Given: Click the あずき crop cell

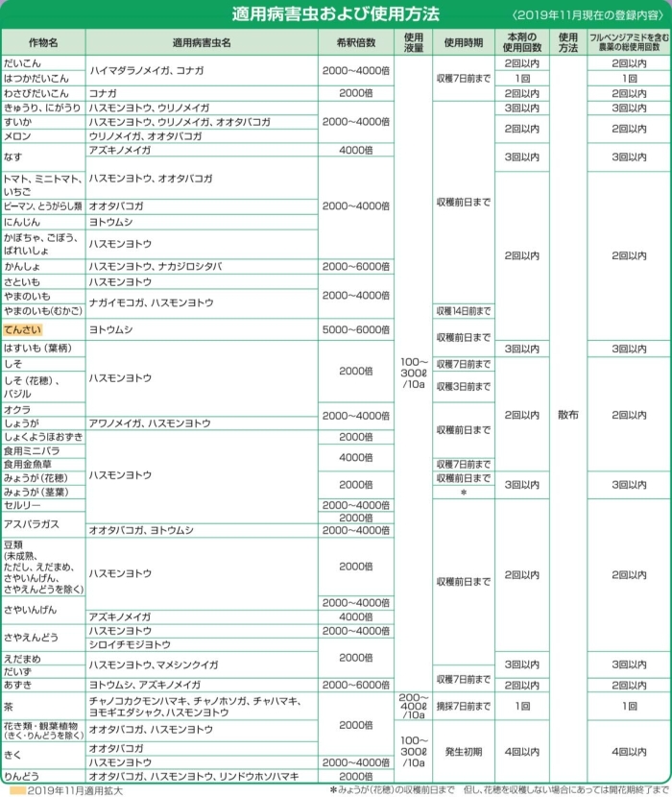Looking at the screenshot, I should (43, 685).
